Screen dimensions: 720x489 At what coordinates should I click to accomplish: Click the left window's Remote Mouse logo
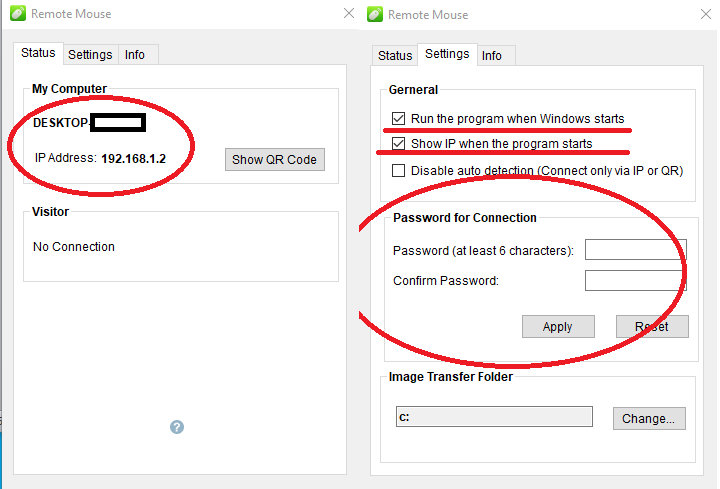tap(17, 14)
